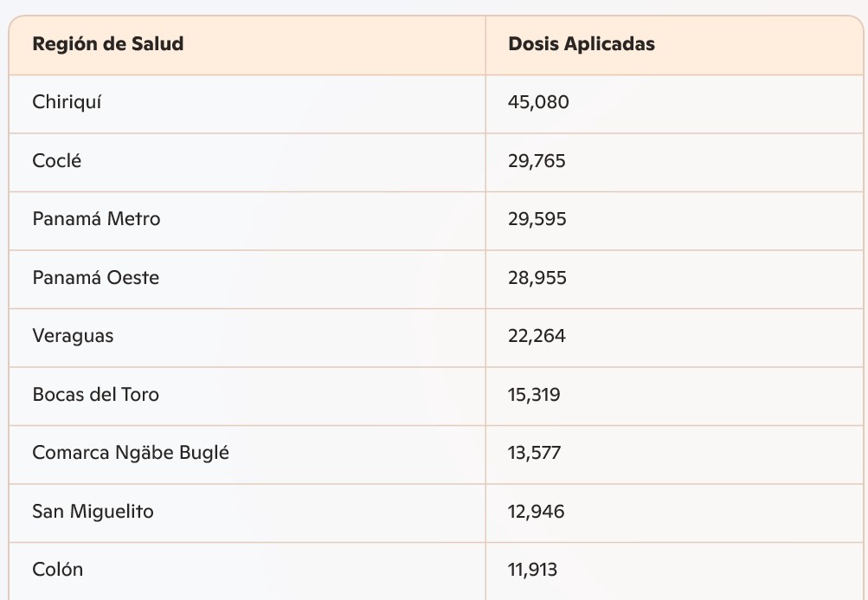Click the 45,080 doses value
Viewport: 868px width, 600px height.
538,103
